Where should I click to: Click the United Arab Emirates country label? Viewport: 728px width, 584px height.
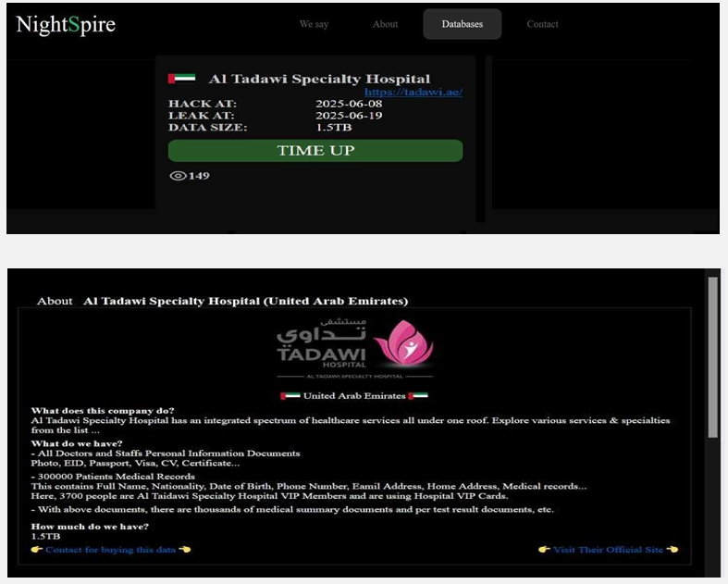pos(354,396)
